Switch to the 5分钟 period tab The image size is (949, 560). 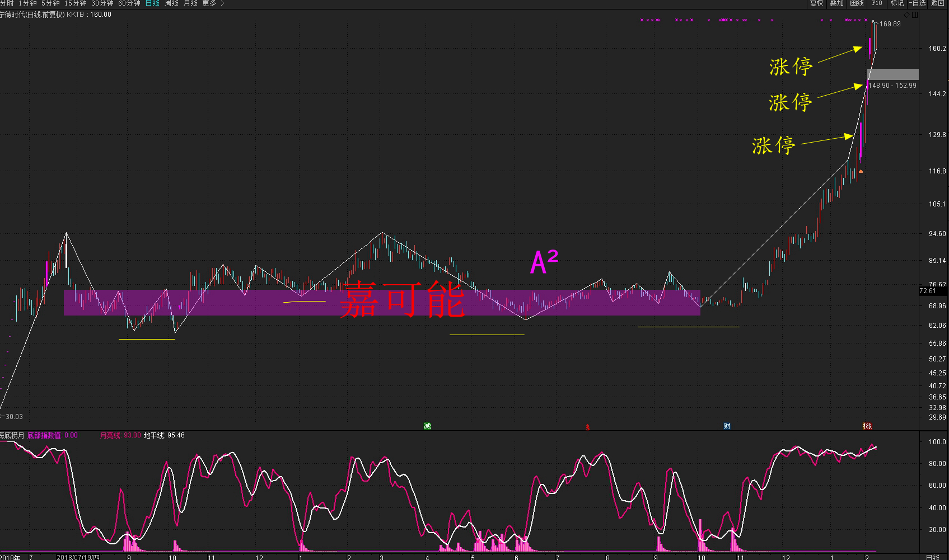50,3
